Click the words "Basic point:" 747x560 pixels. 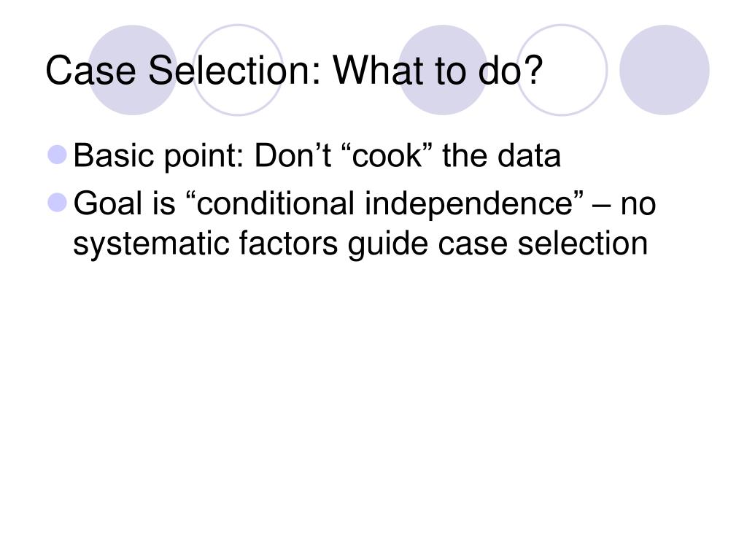click(x=158, y=156)
